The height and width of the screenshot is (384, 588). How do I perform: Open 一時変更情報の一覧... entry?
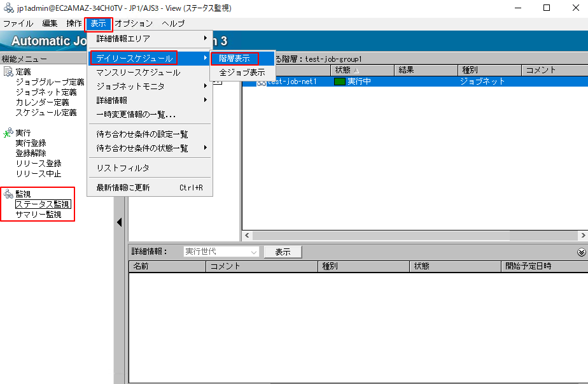pyautogui.click(x=150, y=115)
